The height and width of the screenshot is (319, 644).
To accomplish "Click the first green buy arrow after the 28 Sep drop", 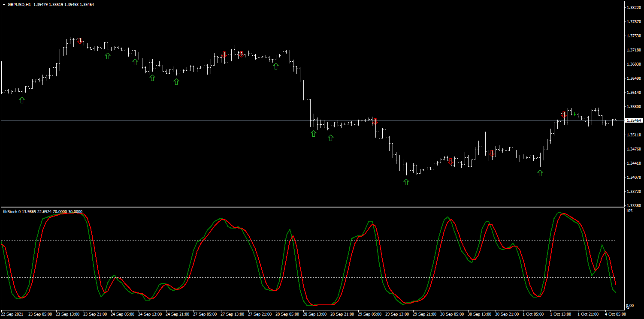I will pos(314,134).
